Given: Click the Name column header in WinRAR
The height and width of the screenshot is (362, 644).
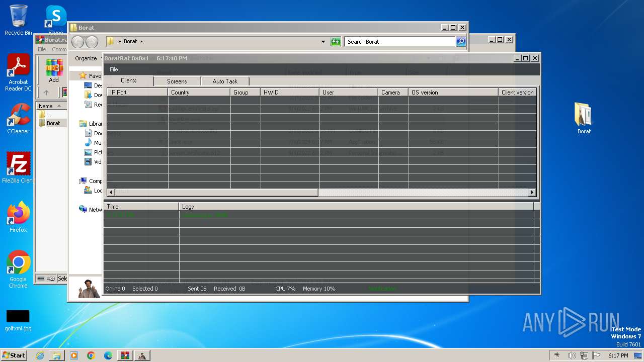Looking at the screenshot, I should pos(51,106).
